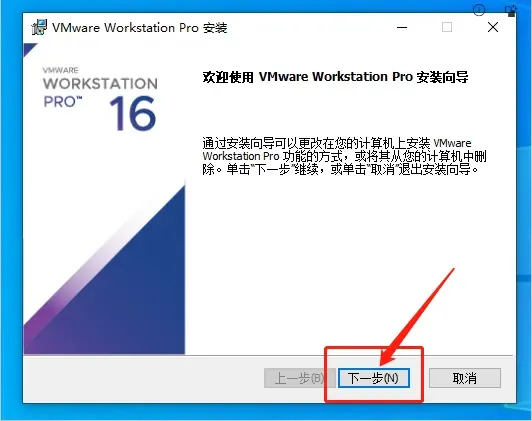Minimize the VMware Workstation Pro installer window
This screenshot has height=421, width=532.
coord(402,27)
